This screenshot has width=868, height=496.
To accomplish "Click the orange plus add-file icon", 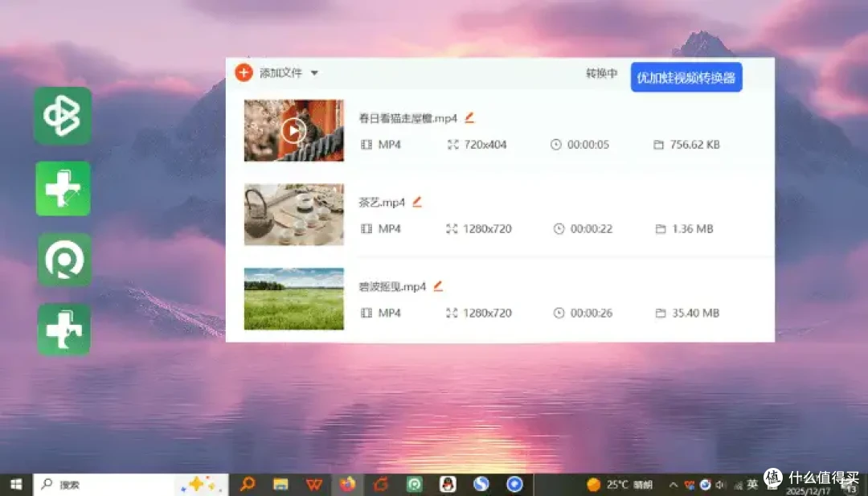I will [244, 72].
